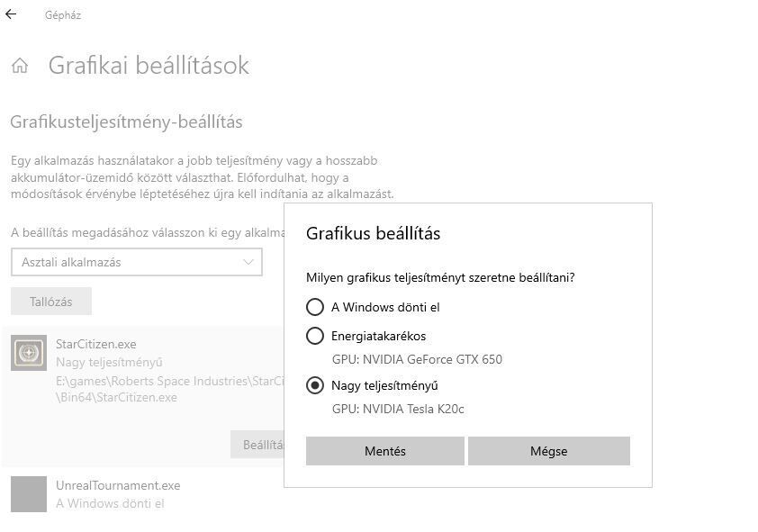The width and height of the screenshot is (758, 532).
Task: Go back using the arrow icon
Action: tap(11, 14)
